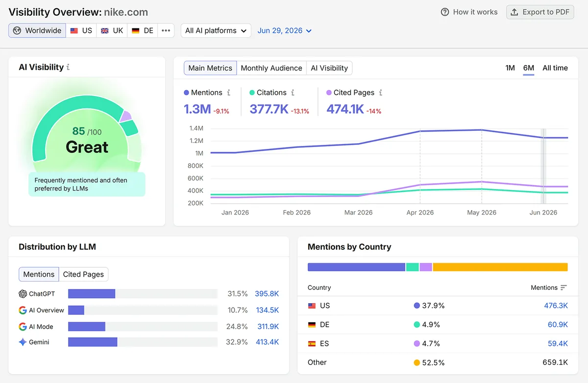Click the ChatGPT logo icon

[23, 294]
